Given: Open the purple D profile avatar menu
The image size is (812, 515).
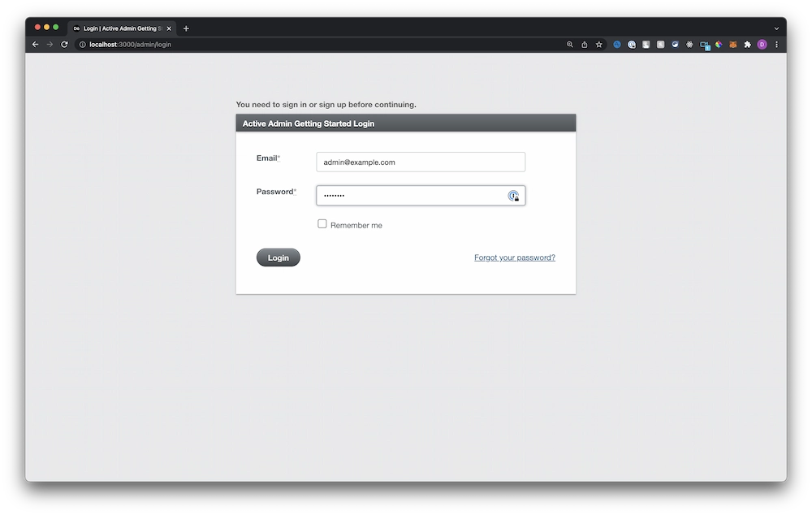Looking at the screenshot, I should (762, 45).
